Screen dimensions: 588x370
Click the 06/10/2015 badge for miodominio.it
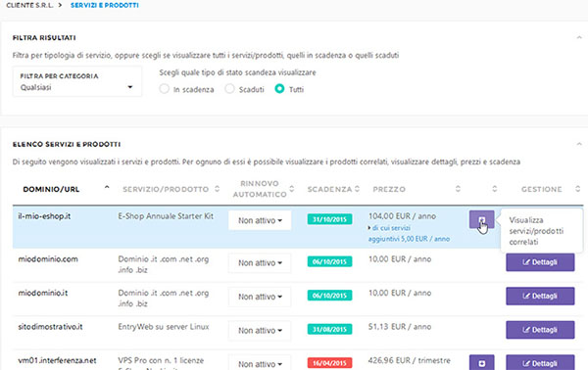(329, 295)
